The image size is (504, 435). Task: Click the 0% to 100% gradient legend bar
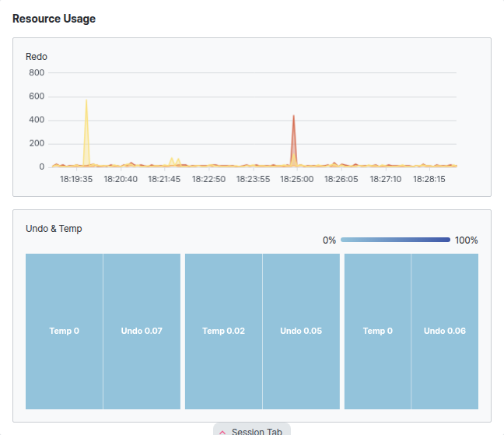(x=395, y=240)
